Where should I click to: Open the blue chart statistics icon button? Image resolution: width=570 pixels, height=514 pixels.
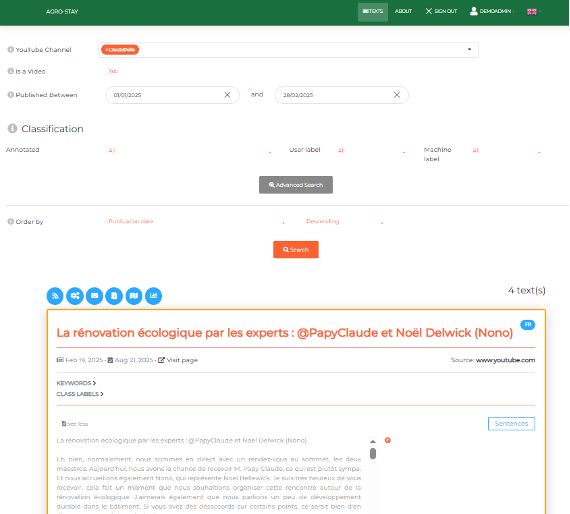pos(153,296)
